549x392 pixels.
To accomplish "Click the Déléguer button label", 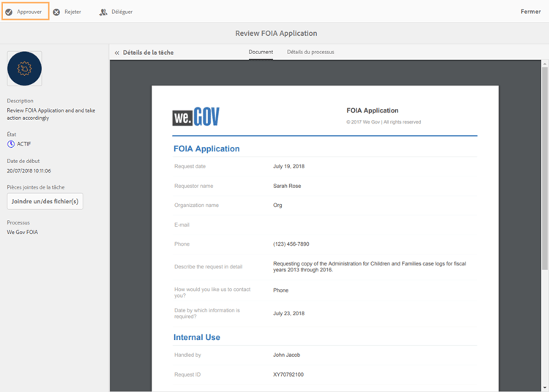I will (x=122, y=12).
